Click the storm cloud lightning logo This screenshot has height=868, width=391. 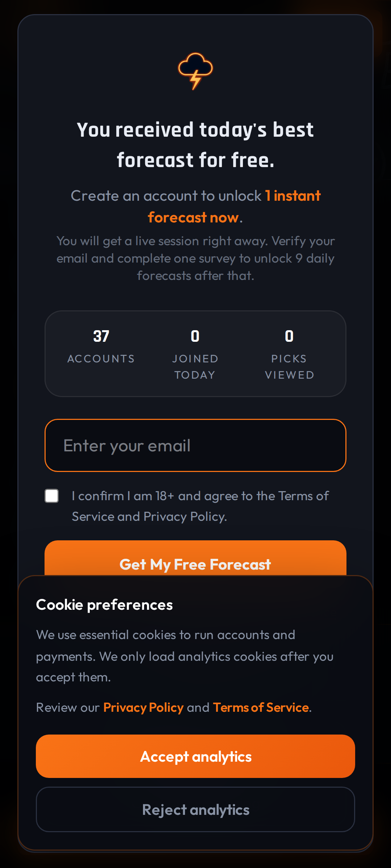click(x=195, y=71)
